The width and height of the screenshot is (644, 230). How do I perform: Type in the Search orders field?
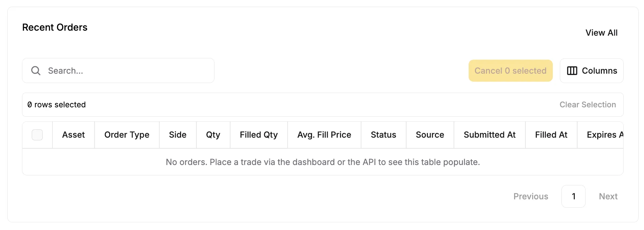tap(127, 71)
